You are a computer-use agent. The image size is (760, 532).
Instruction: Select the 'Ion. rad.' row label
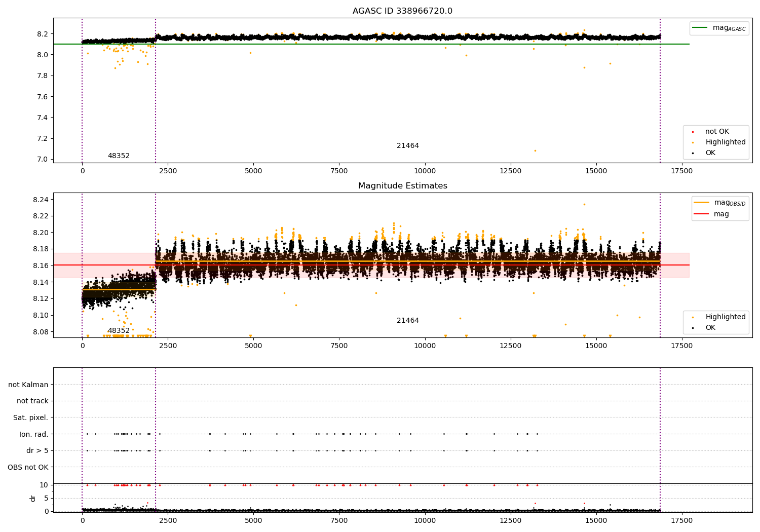pos(34,434)
